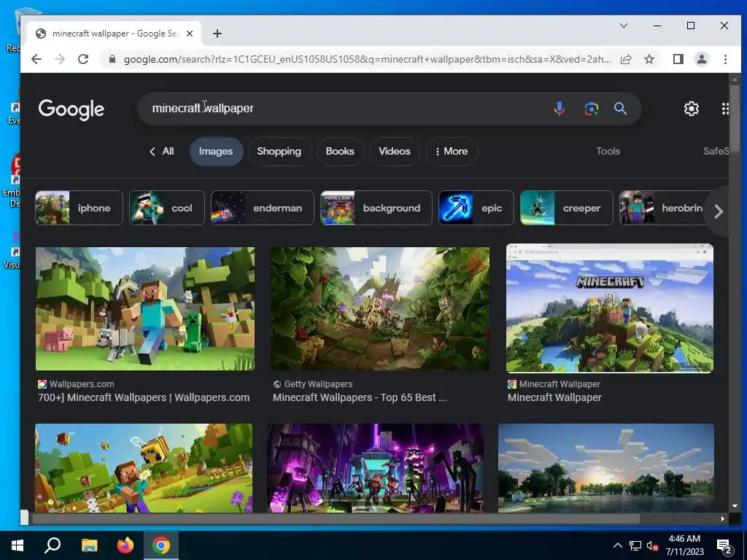Click the browser forward arrow
The width and height of the screenshot is (747, 560).
coord(60,59)
